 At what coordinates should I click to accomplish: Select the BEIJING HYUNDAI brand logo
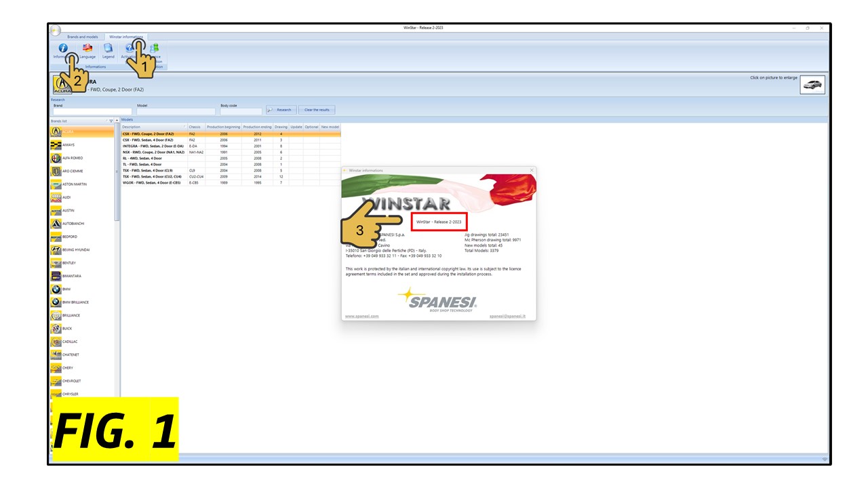click(56, 249)
